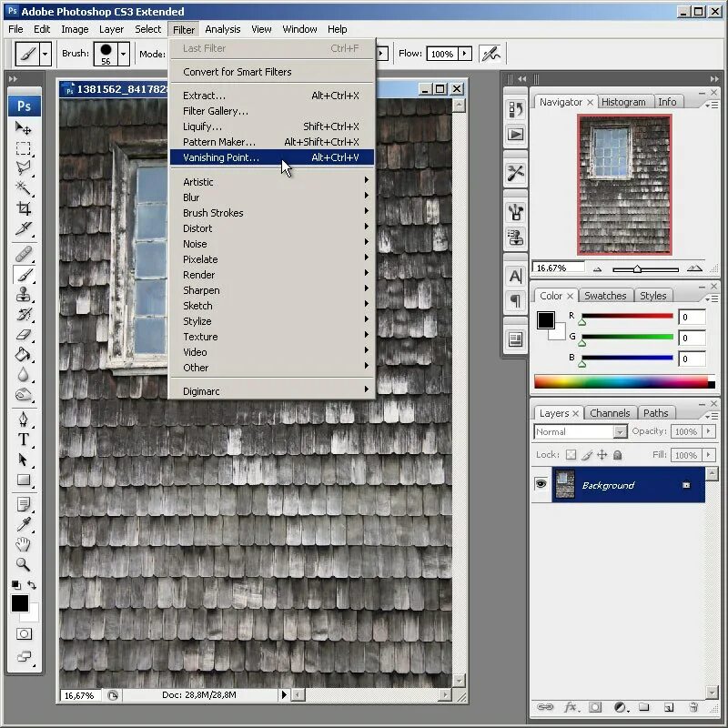Select the Healing Brush tool
The width and height of the screenshot is (728, 728).
(23, 254)
